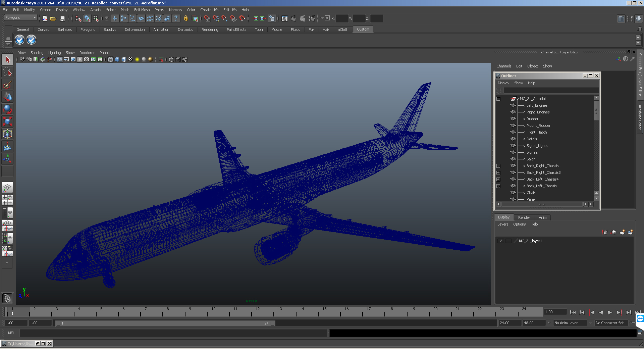Open the Outliner Display menu
Viewport: 644px width, 349px height.
503,83
